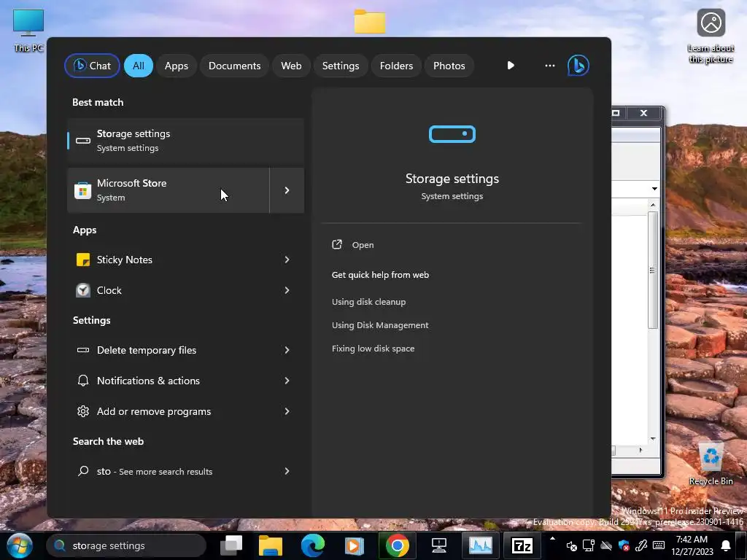Expand Delete temporary files chevron
Screen dimensions: 747x560
point(287,350)
